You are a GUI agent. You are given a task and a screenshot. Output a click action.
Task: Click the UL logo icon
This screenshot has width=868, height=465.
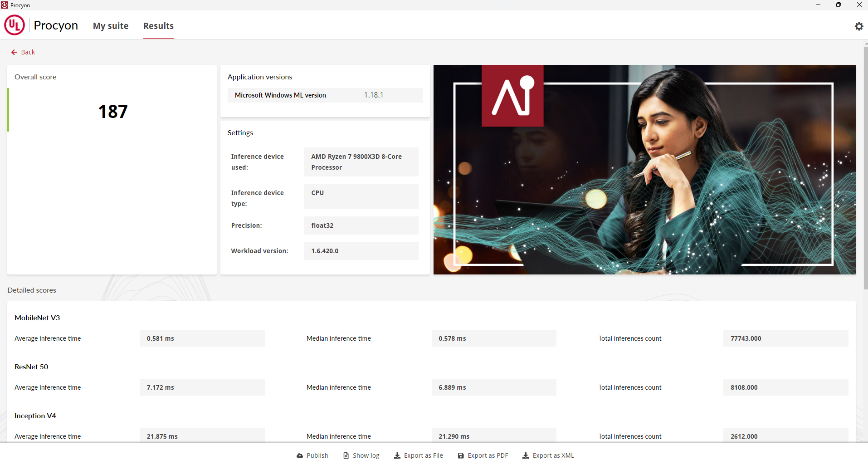(x=15, y=25)
